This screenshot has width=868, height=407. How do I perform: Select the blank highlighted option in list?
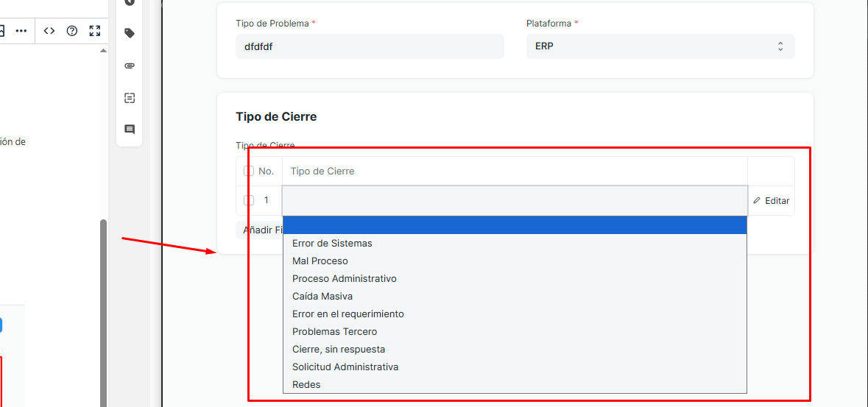click(514, 225)
